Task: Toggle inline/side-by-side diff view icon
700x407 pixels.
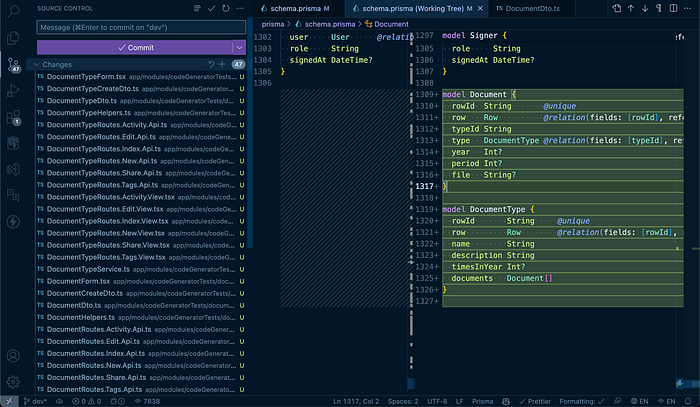Action: coord(673,8)
